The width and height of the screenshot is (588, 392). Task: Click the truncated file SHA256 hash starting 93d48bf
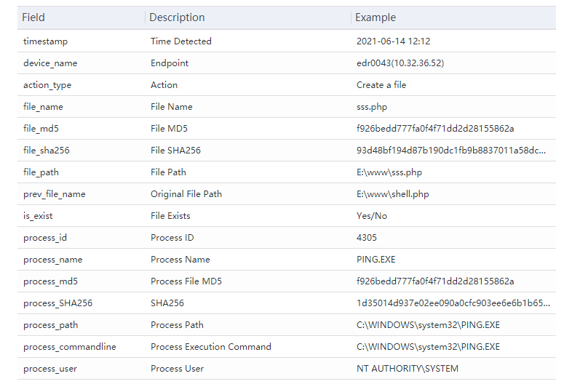451,151
